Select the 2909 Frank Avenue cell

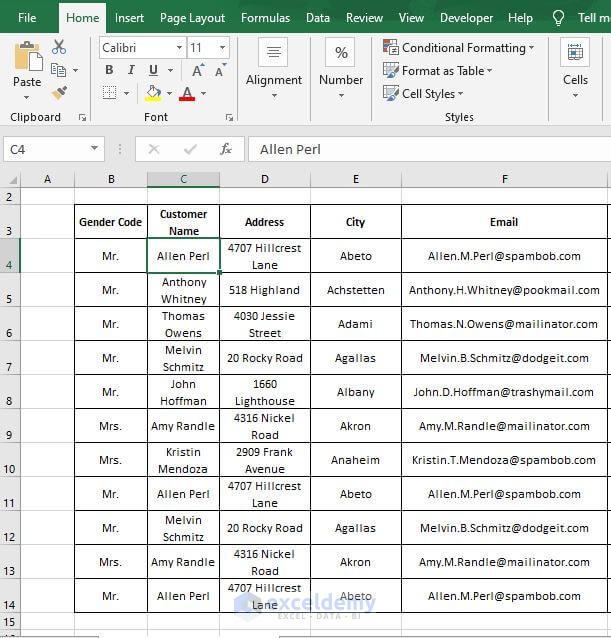point(265,460)
